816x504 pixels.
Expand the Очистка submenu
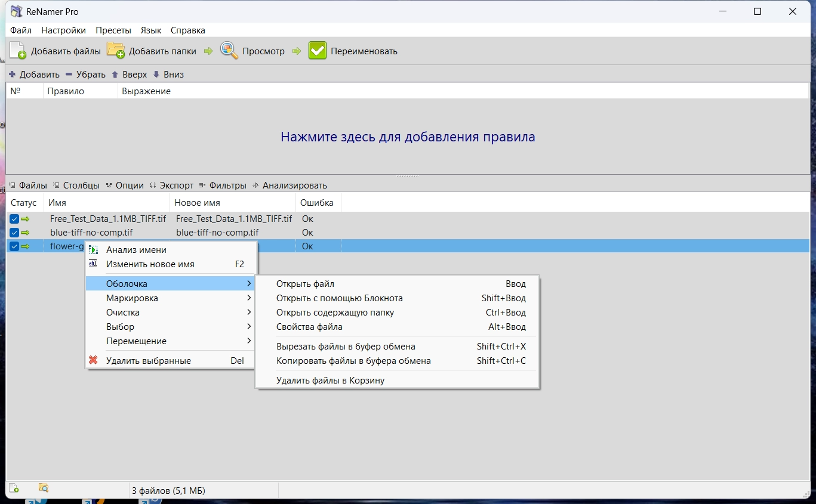pos(171,313)
